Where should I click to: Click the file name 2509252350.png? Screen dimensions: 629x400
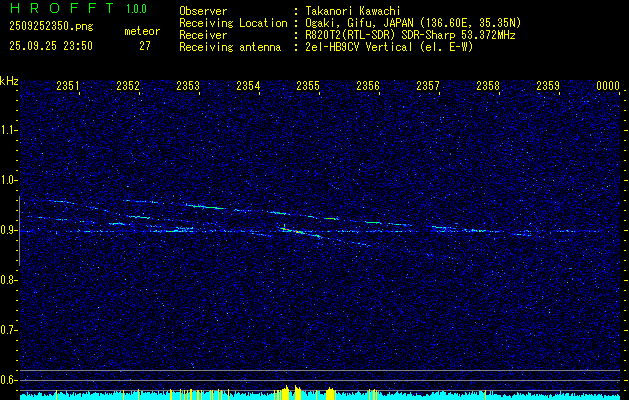tap(51, 27)
